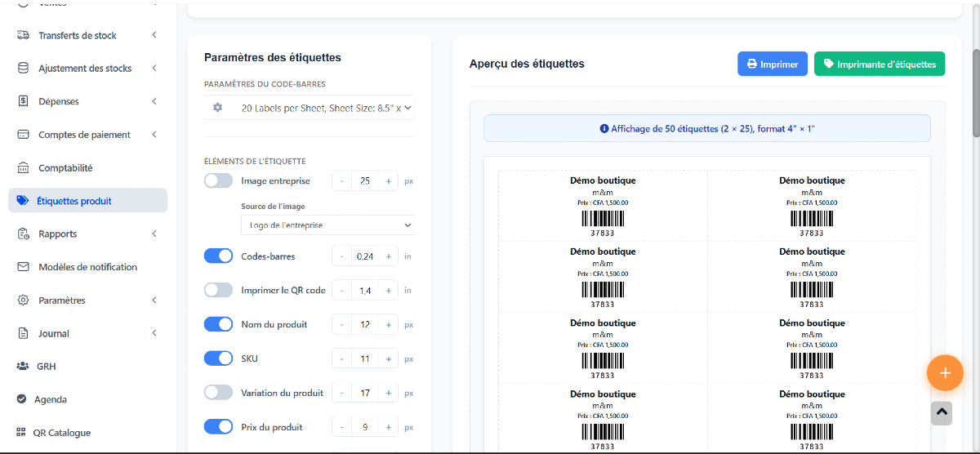This screenshot has height=454, width=980.
Task: Decrease the Codes-barres height with minus
Action: click(x=341, y=256)
